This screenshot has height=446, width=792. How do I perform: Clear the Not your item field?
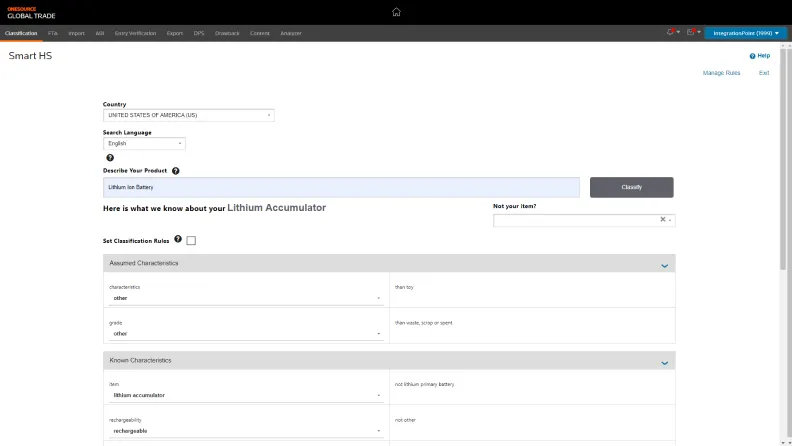pyautogui.click(x=662, y=220)
